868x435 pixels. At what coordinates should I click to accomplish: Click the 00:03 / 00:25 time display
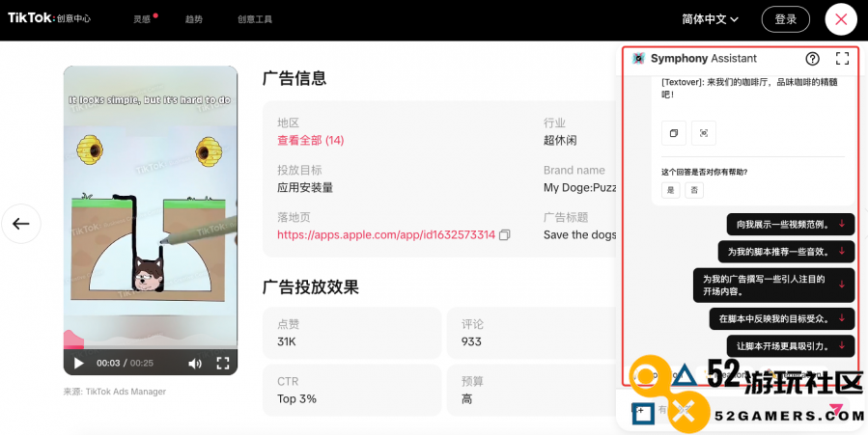pyautogui.click(x=126, y=364)
